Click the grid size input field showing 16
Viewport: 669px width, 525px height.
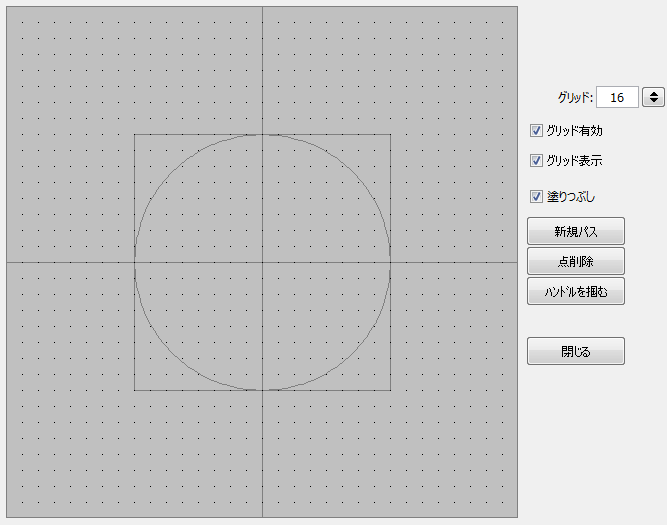617,97
